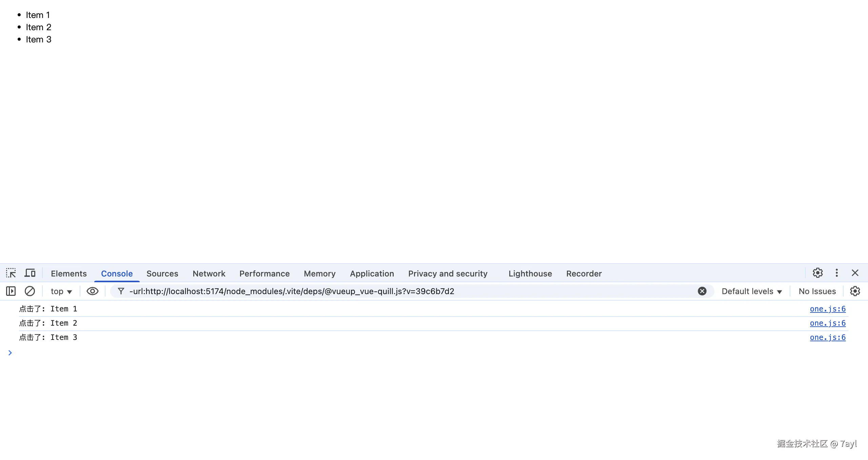Open DevTools settings gear in tab bar
Viewport: 868px width, 460px height.
point(817,273)
